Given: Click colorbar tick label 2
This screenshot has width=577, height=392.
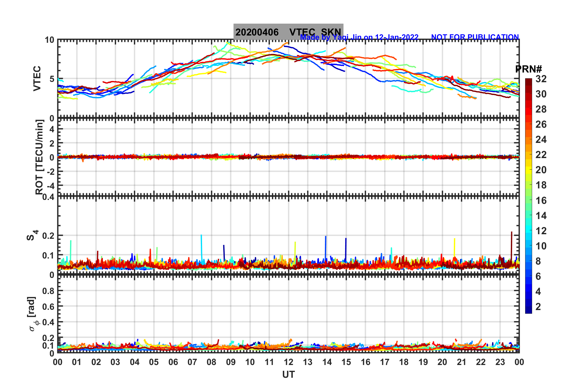Looking at the screenshot, I should point(538,307).
